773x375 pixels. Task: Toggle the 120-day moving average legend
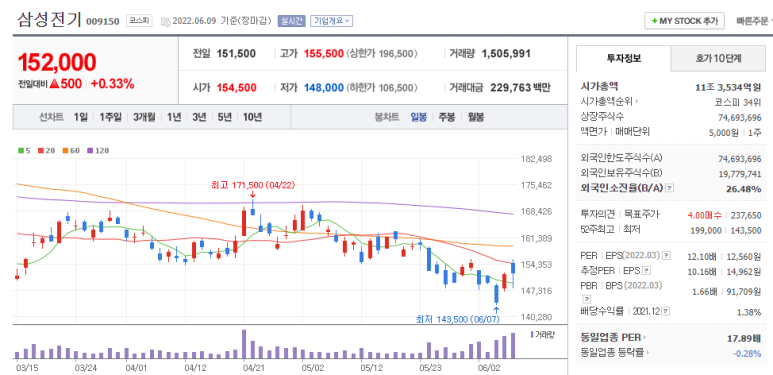98,151
